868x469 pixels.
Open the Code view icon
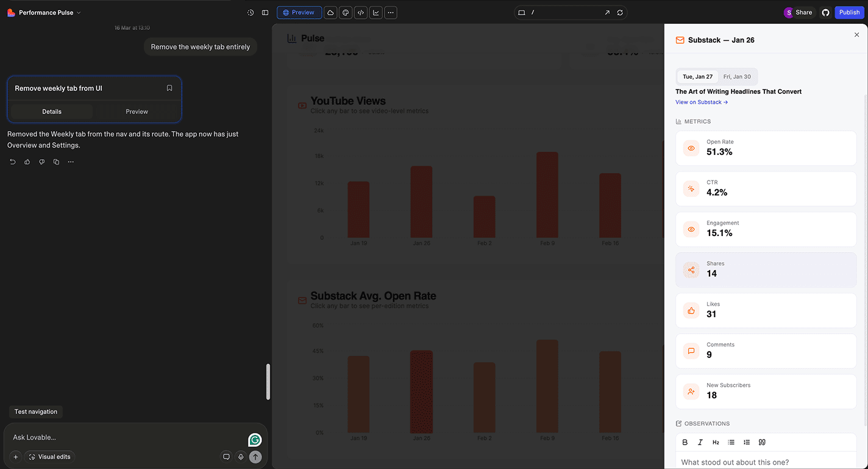(361, 12)
